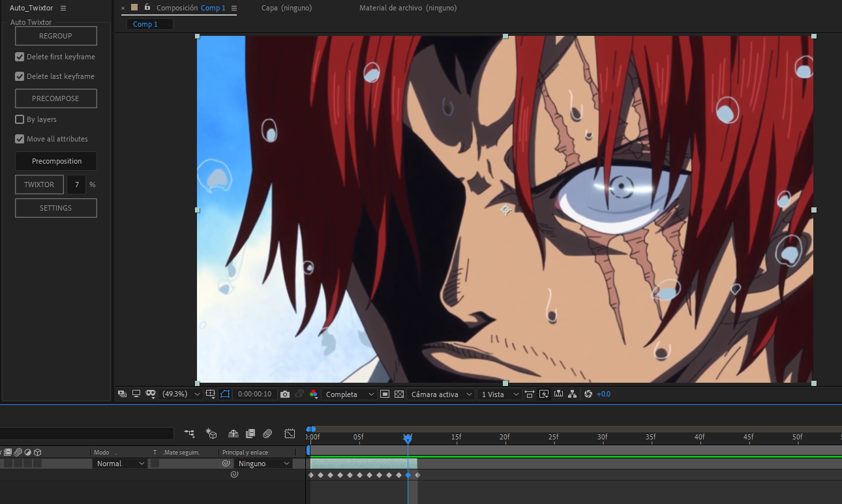Open the Auto_Twixtor panel menu icon
Viewport: 842px width, 504px height.
pos(63,8)
